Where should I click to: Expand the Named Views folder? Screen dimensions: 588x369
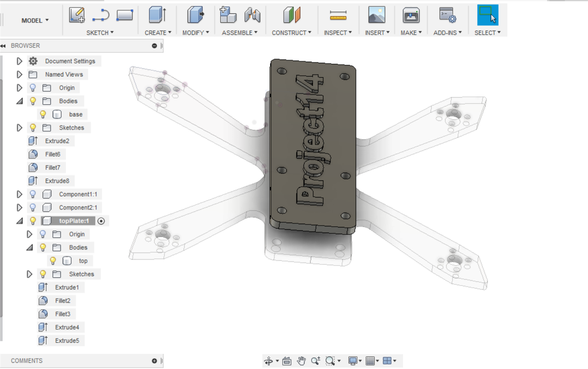(x=19, y=74)
